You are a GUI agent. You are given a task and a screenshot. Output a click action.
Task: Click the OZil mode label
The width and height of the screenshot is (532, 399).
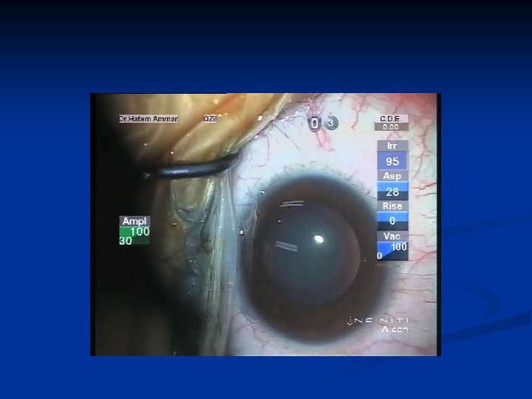pyautogui.click(x=210, y=119)
